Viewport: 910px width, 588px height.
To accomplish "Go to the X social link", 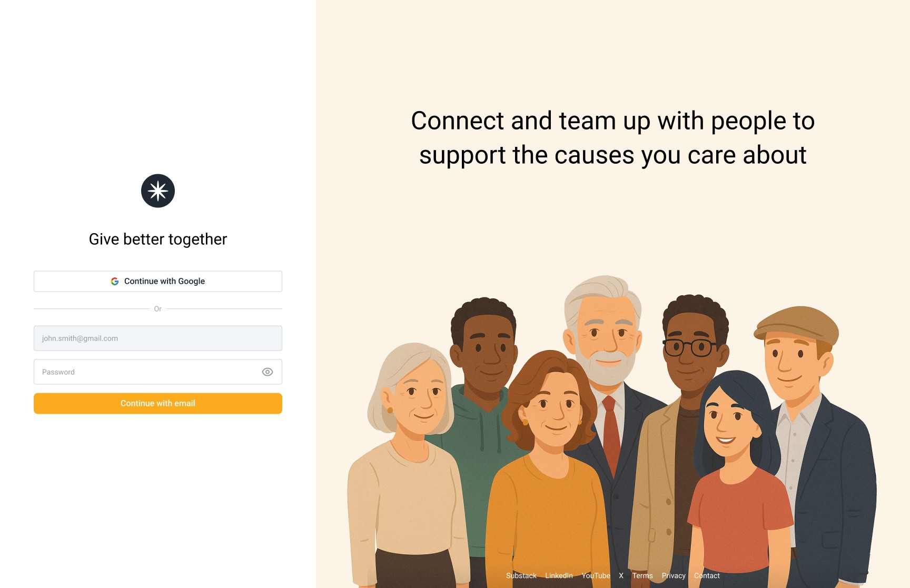I will 621,576.
